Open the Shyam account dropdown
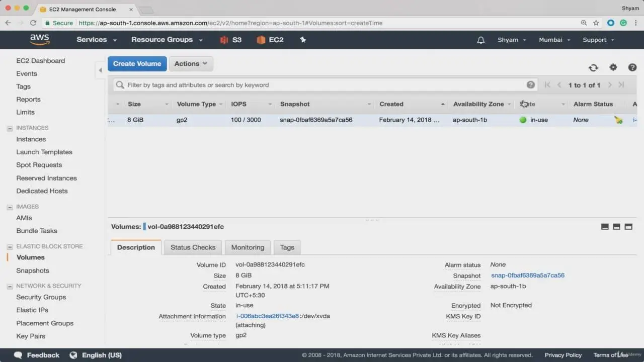644x362 pixels. tap(512, 40)
